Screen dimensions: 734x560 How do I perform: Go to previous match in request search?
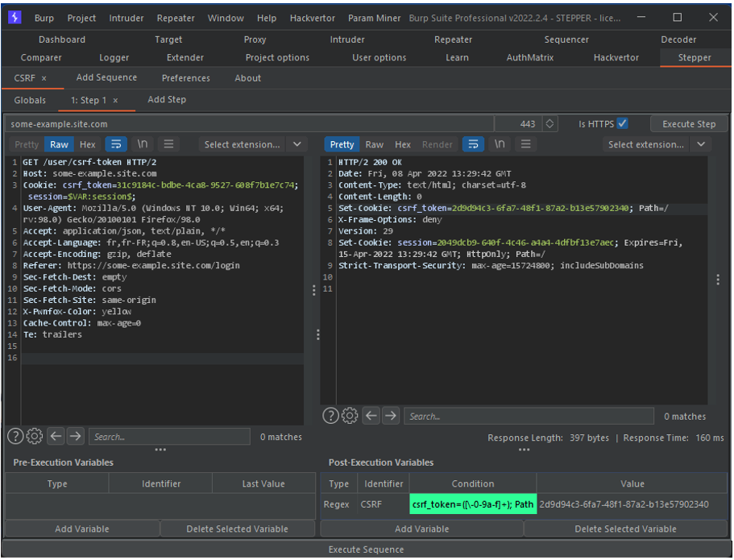pos(56,436)
